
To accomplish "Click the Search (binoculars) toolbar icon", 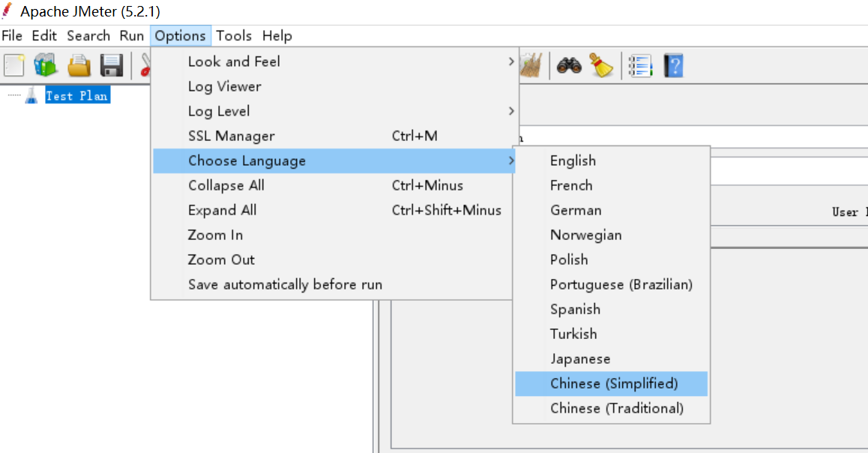I will 570,65.
